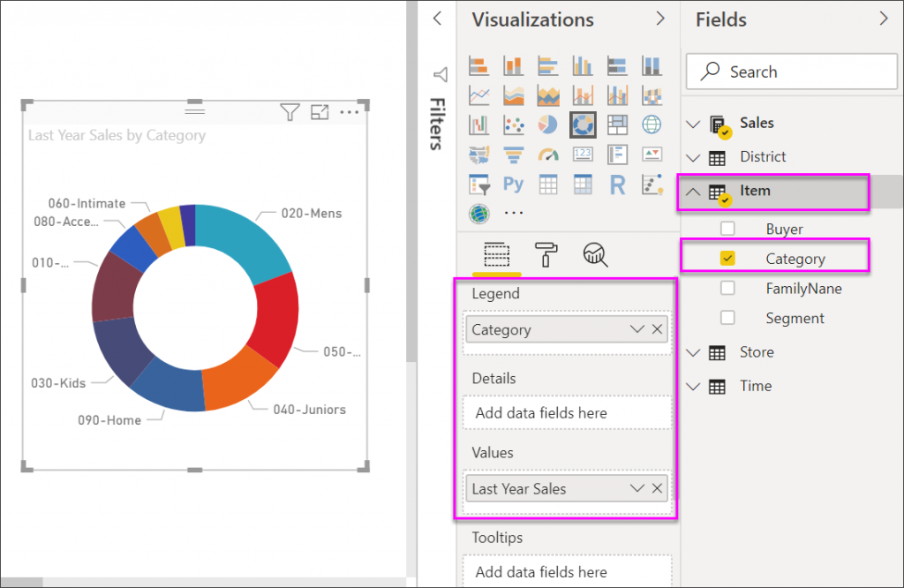Viewport: 904px width, 588px height.
Task: Select the funnel chart visualization icon
Action: [x=514, y=155]
